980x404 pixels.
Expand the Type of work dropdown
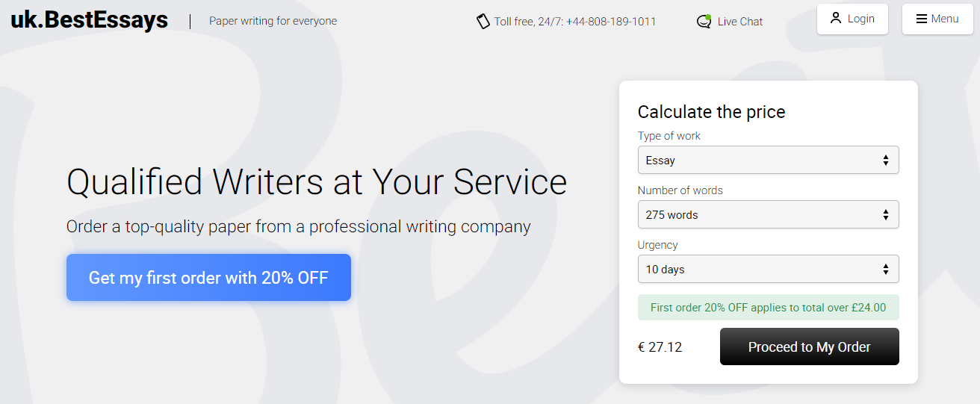(768, 161)
